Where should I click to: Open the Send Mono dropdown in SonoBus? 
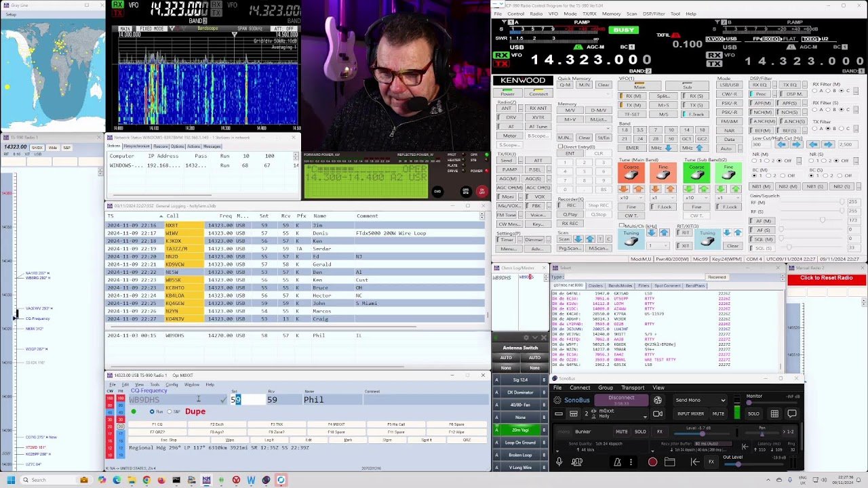pyautogui.click(x=701, y=400)
